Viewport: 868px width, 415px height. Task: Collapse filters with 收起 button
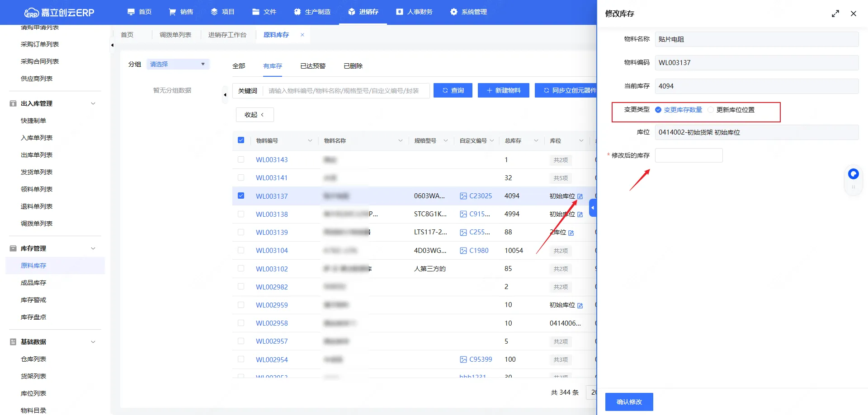255,115
